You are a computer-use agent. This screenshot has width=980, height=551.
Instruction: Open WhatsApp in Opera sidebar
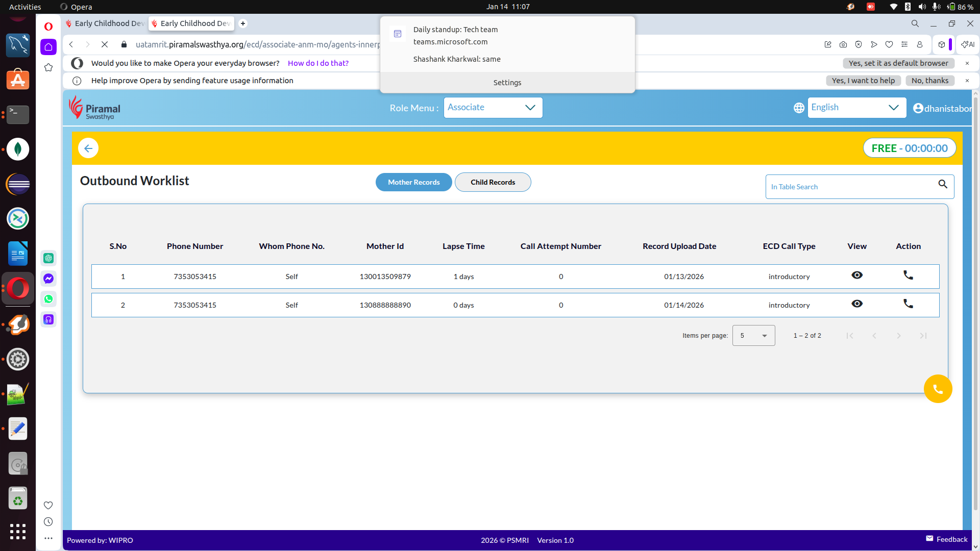48,299
